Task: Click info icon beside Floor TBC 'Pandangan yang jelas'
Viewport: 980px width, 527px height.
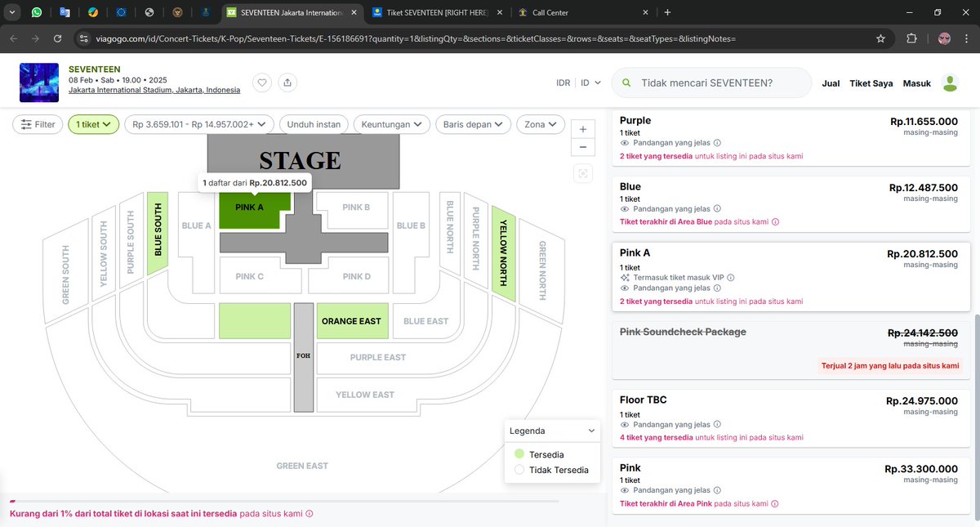Action: tap(717, 425)
